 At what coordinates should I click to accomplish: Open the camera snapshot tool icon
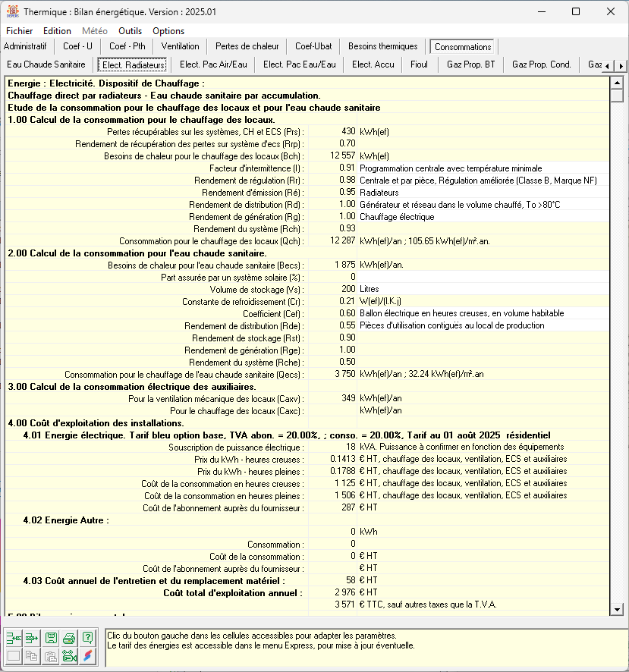point(68,657)
